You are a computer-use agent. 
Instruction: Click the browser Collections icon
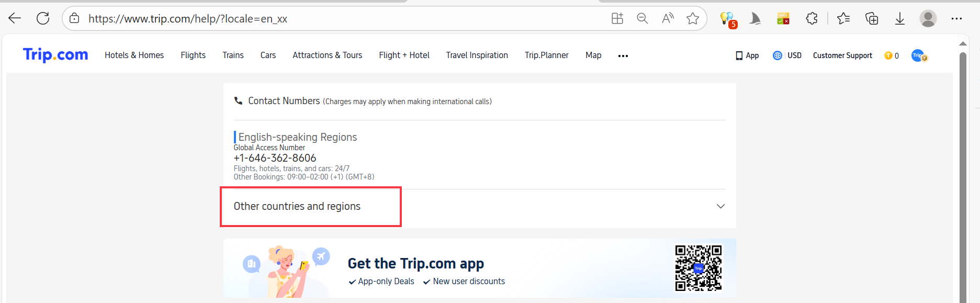(x=872, y=18)
